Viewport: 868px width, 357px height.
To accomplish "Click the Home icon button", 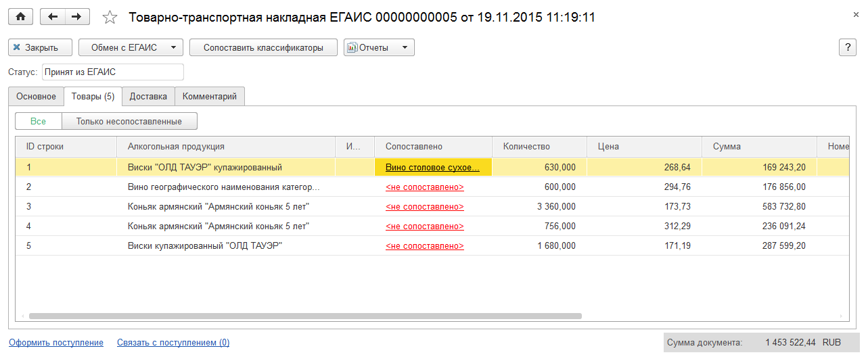I will (20, 17).
